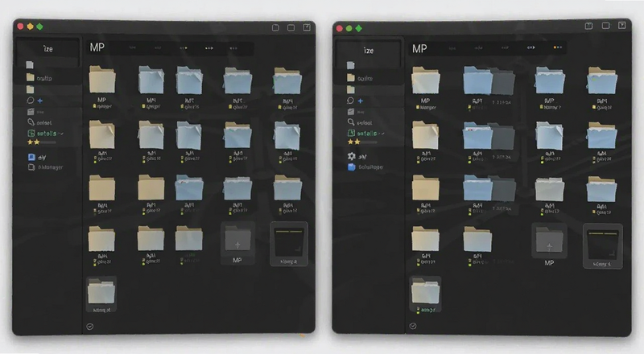
Task: Select the green boxed icon in right window sidebar
Action: point(351,133)
